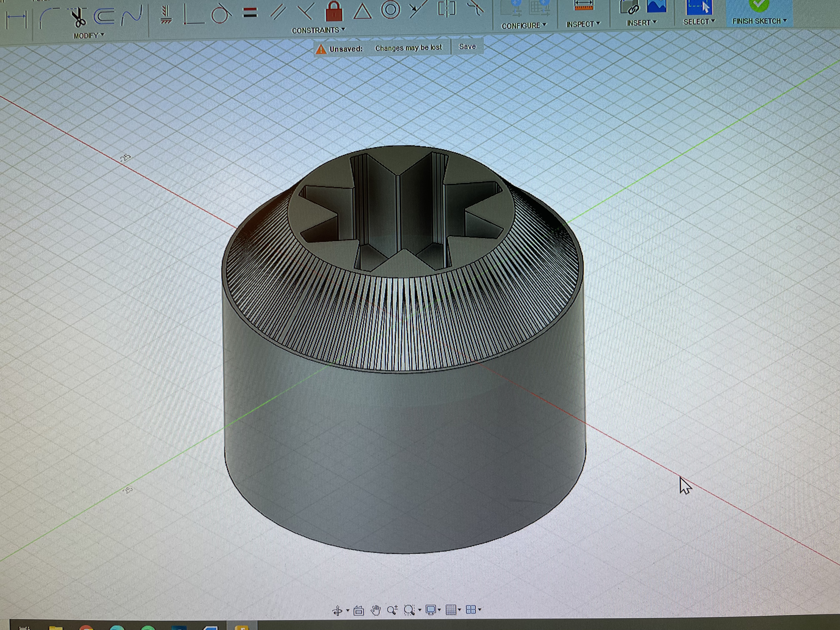The image size is (840, 630).
Task: Activate the Pan hand tool
Action: 376,610
